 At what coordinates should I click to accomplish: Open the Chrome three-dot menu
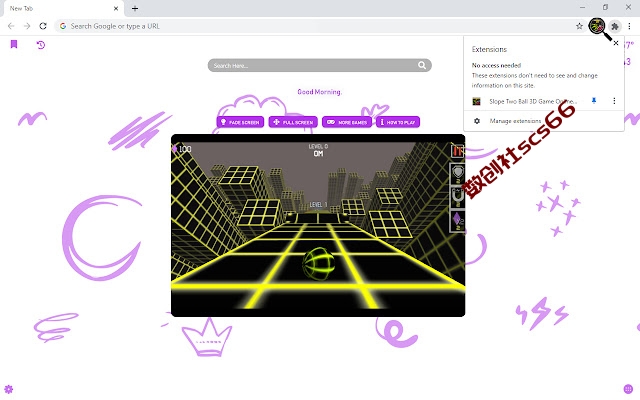coord(629,26)
